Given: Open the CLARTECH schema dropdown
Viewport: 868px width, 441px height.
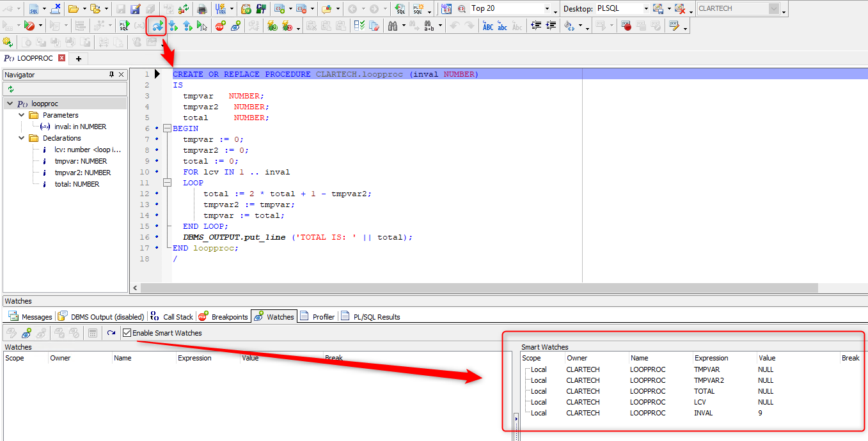Looking at the screenshot, I should click(x=775, y=8).
